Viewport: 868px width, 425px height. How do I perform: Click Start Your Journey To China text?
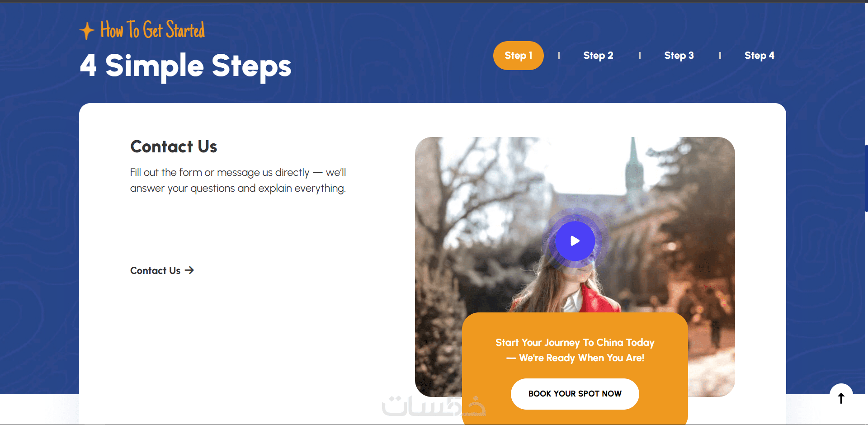coord(575,350)
